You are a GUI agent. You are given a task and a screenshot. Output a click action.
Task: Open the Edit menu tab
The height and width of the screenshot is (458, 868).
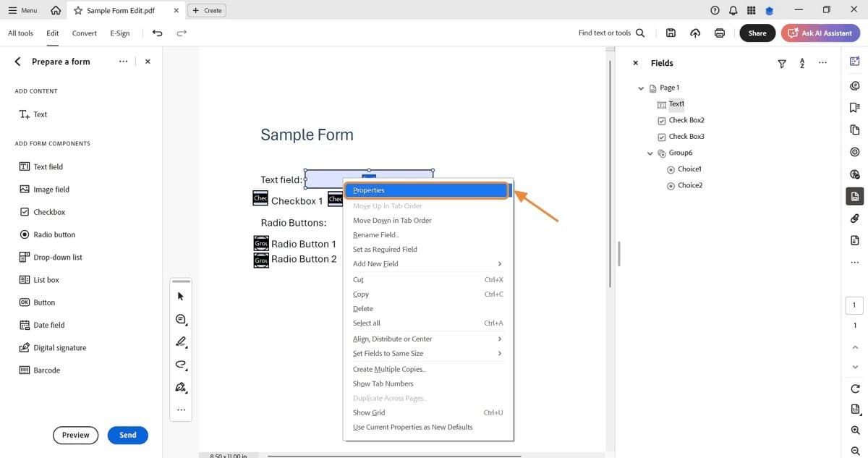pos(52,33)
